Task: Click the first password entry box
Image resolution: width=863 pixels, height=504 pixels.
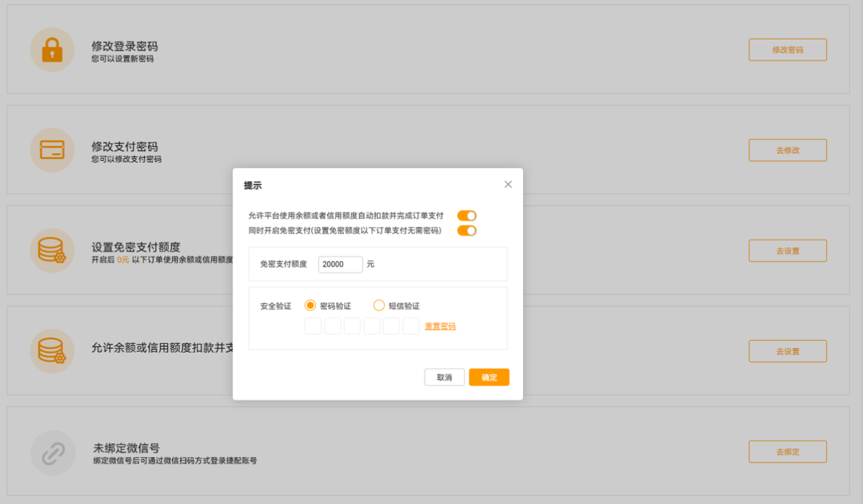Action: pos(313,326)
